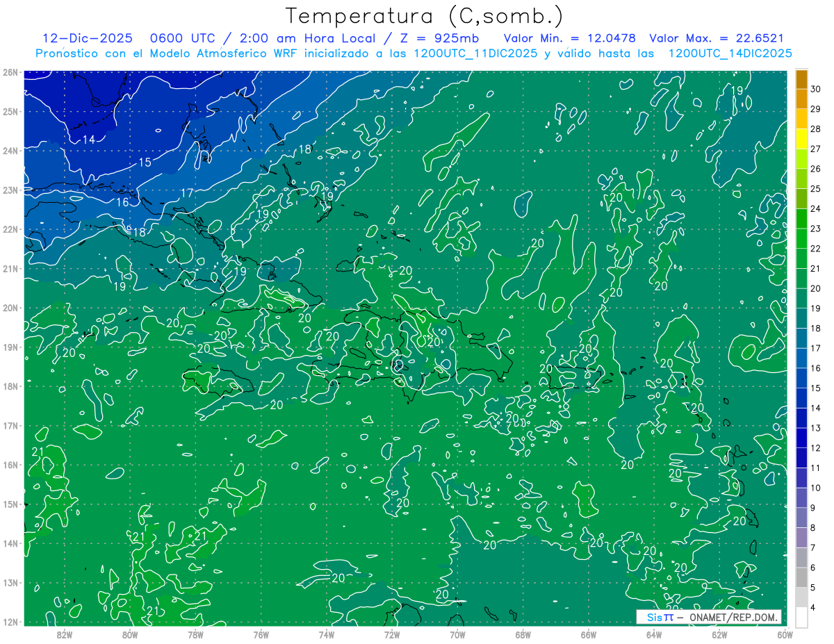Select the yellow swatch between 27 and 28
This screenshot has width=834, height=644.
(x=801, y=139)
